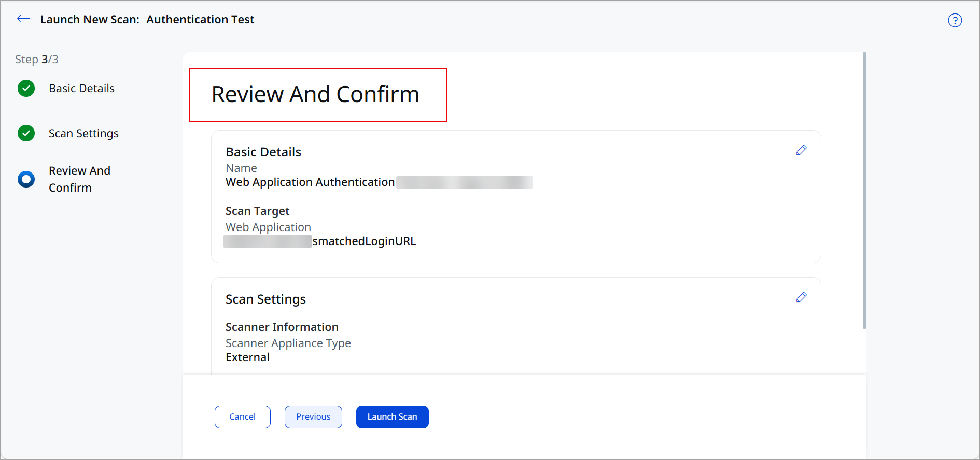
Task: Click the Review And Confirm step circle icon
Action: tap(26, 179)
